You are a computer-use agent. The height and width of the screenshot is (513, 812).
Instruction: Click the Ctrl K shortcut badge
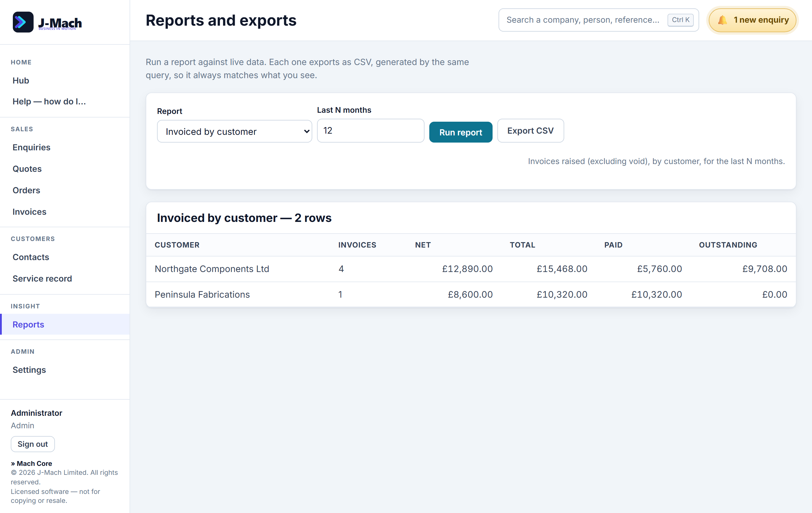(x=680, y=20)
